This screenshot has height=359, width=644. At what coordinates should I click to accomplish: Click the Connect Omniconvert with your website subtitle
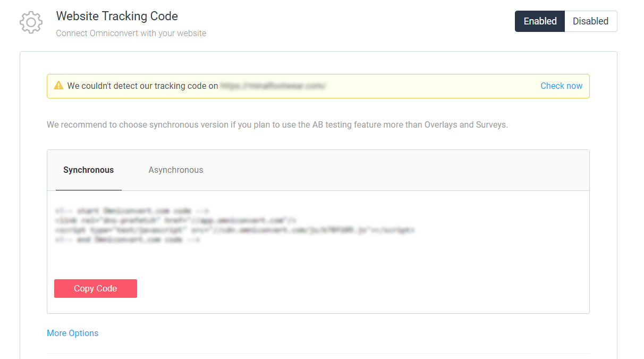pos(131,33)
